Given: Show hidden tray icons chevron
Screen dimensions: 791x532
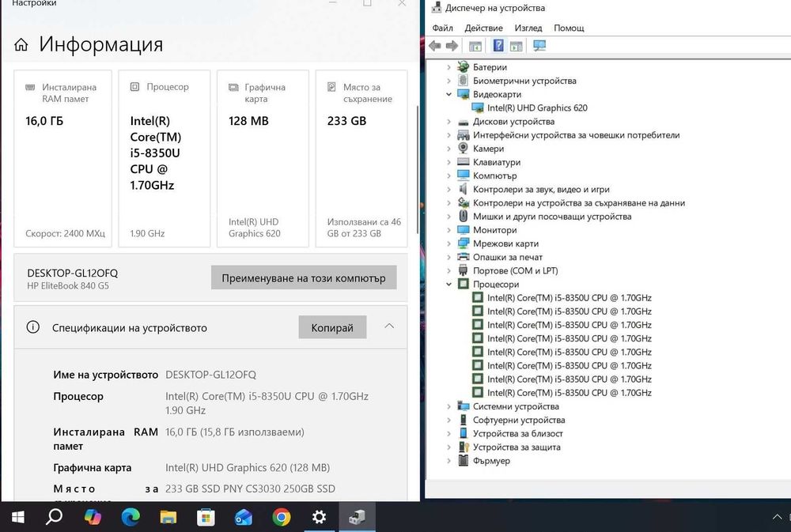Looking at the screenshot, I should pyautogui.click(x=777, y=517).
